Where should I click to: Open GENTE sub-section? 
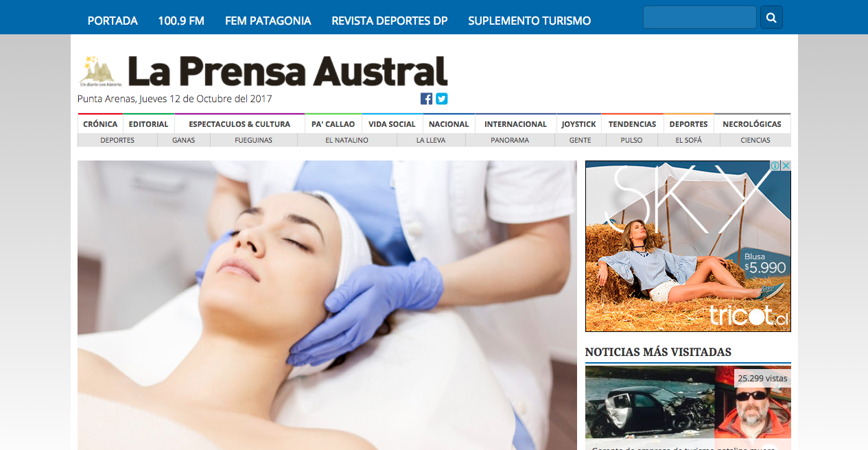(x=580, y=140)
